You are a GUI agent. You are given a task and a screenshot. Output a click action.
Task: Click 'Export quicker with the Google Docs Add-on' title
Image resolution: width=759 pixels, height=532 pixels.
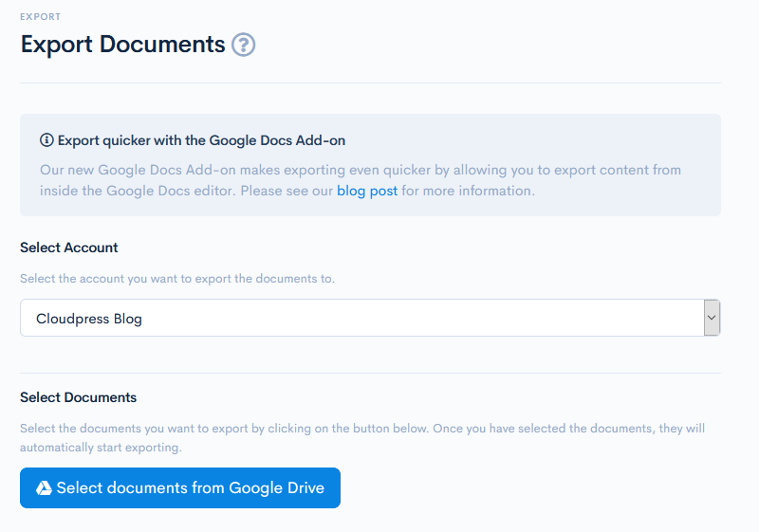[x=201, y=140]
